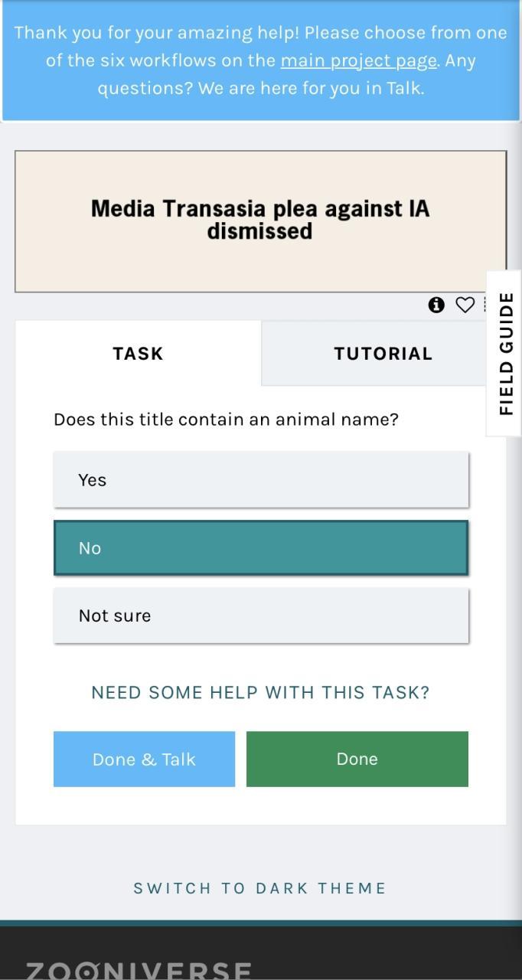This screenshot has width=522, height=980.
Task: Click the partially hidden icon beside the heart
Action: pyautogui.click(x=484, y=305)
